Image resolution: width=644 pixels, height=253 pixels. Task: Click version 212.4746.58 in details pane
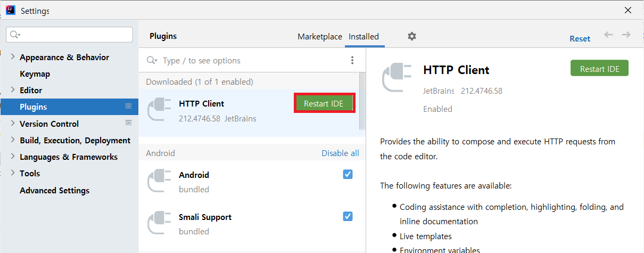[482, 91]
